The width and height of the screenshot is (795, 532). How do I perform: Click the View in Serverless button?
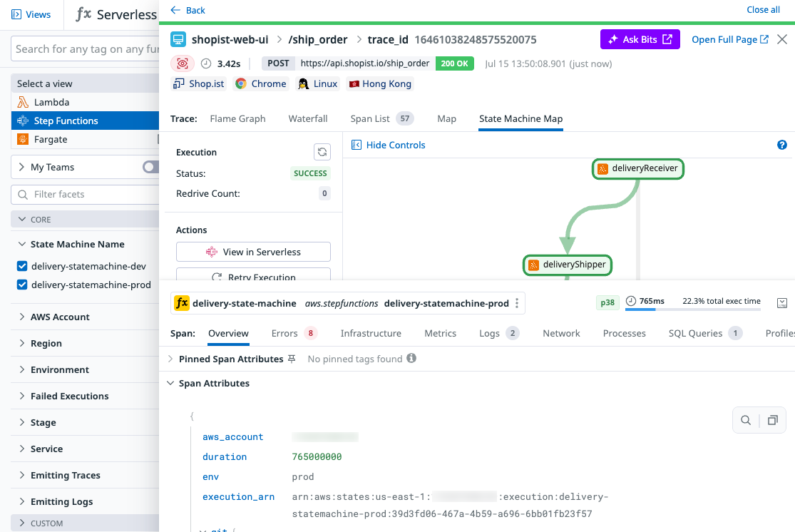click(253, 252)
